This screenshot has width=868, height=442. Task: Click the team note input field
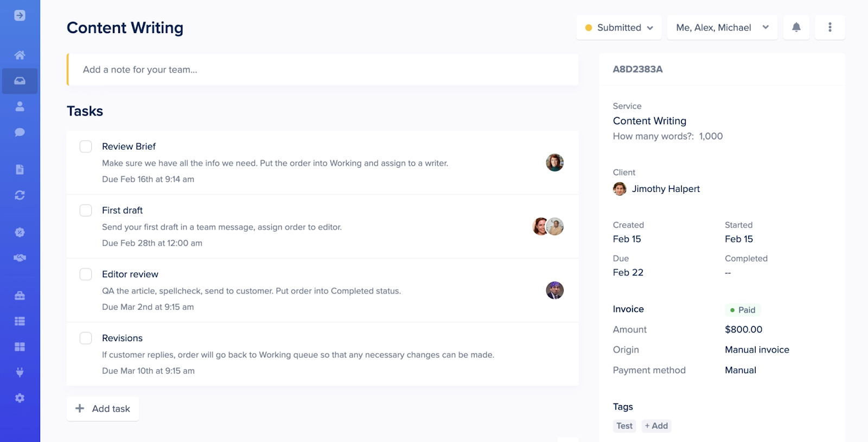click(322, 69)
